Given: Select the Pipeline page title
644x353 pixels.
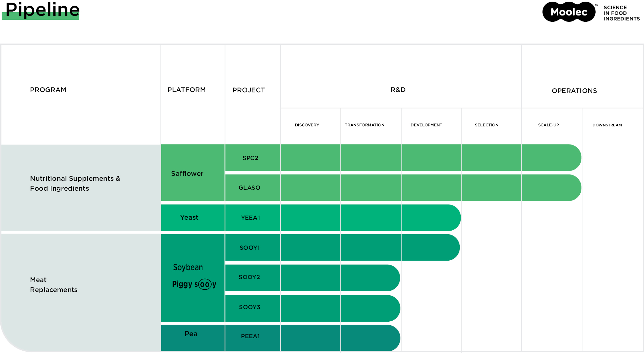Looking at the screenshot, I should coord(43,10).
